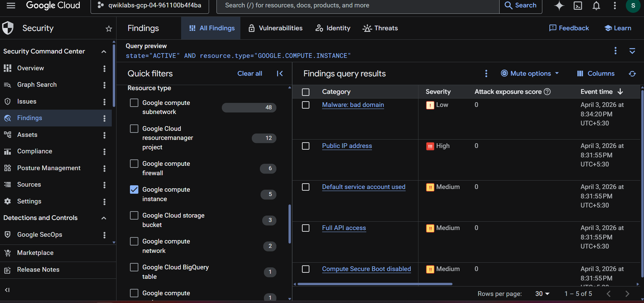Screen dimensions: 644x303
Task: Open findings query results more actions menu
Action: (x=486, y=74)
